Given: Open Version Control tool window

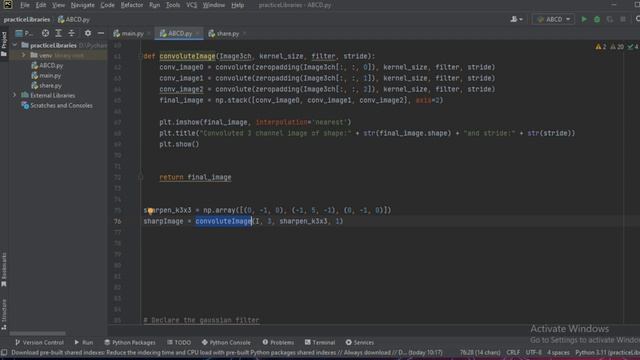Looking at the screenshot, I should tap(39, 342).
